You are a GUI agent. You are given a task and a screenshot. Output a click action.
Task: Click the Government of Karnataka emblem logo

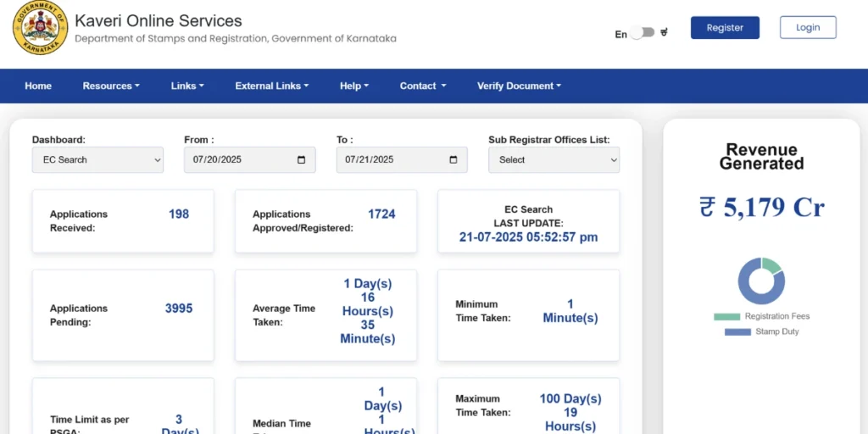tap(40, 28)
